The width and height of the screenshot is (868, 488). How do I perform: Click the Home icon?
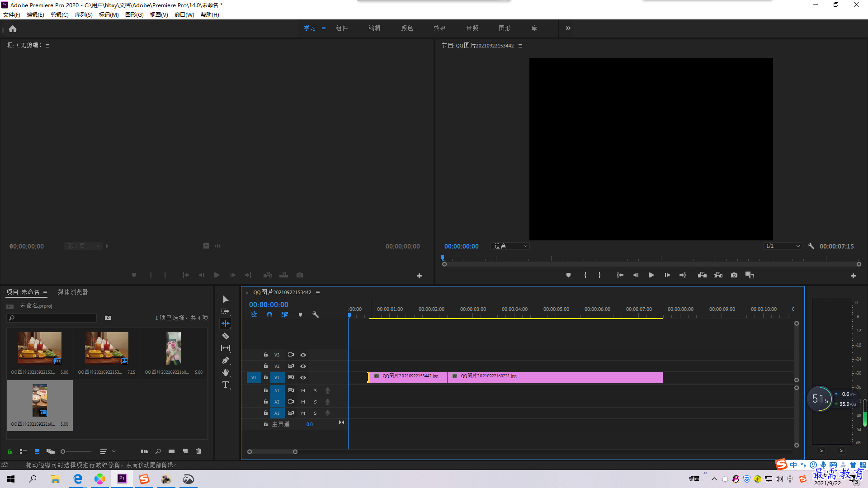[x=13, y=28]
